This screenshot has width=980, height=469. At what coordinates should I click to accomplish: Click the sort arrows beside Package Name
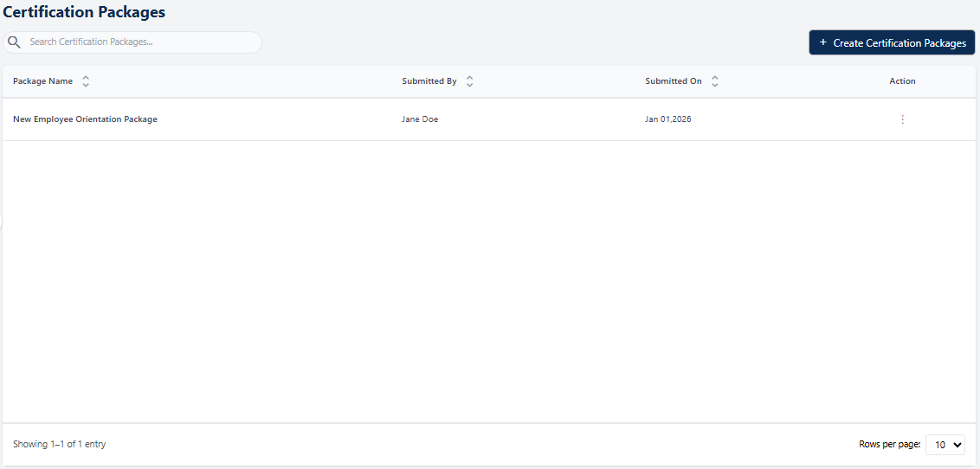point(86,81)
